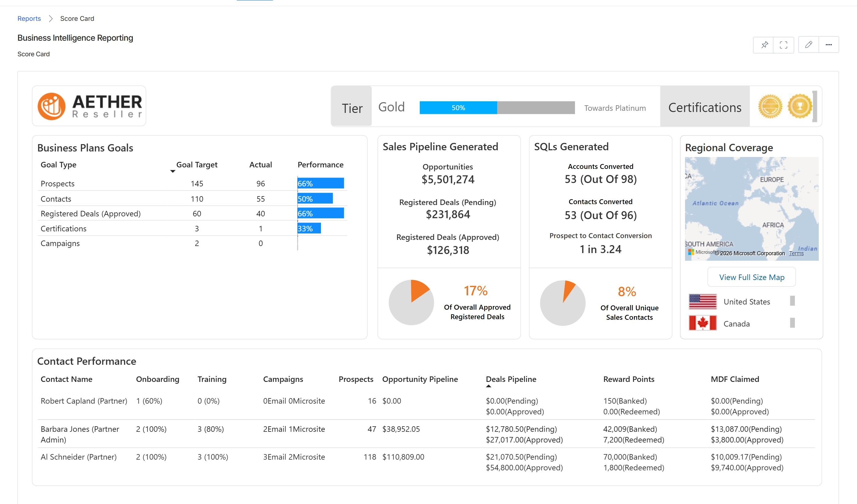Screen dimensions: 857x504
Task: Sort by Contact Name column header
Action: pyautogui.click(x=67, y=379)
